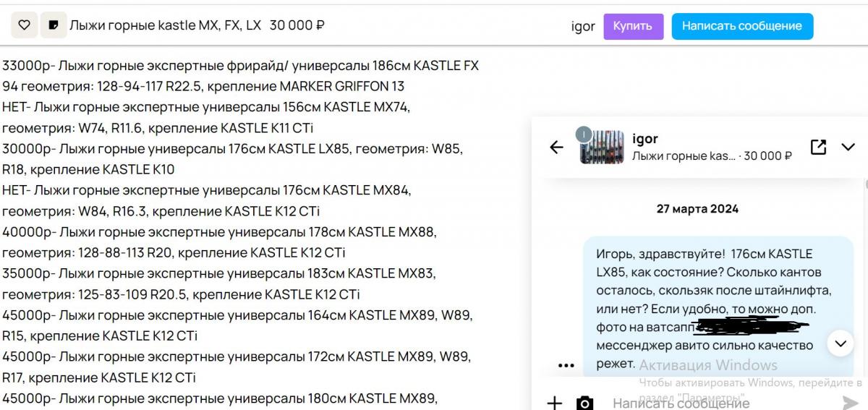Click the igor name in the chat header
The width and height of the screenshot is (868, 410).
pos(645,138)
